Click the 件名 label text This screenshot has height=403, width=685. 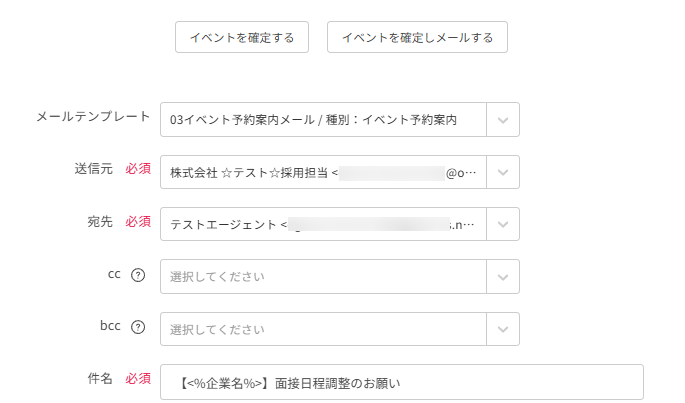coord(99,379)
